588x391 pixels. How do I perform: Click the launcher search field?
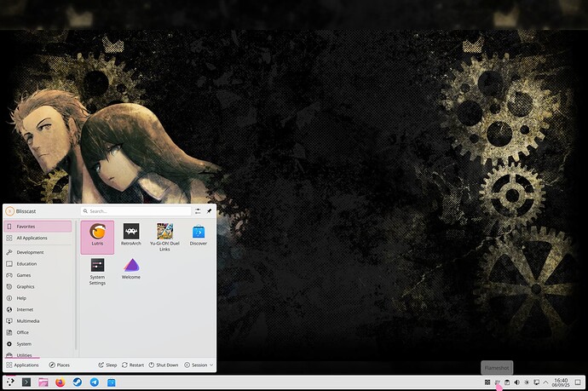135,211
